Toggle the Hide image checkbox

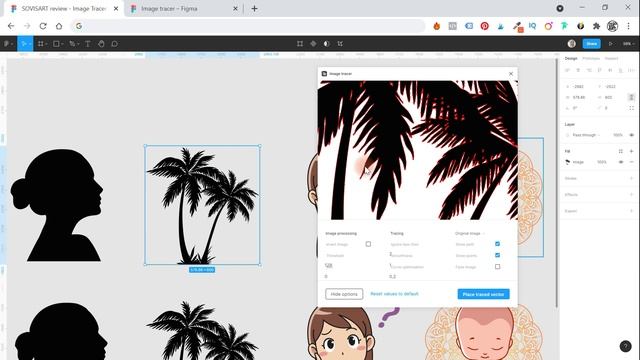497,267
